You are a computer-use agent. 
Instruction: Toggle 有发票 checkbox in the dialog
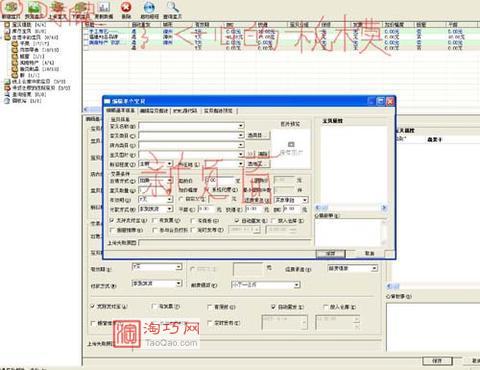pos(154,220)
